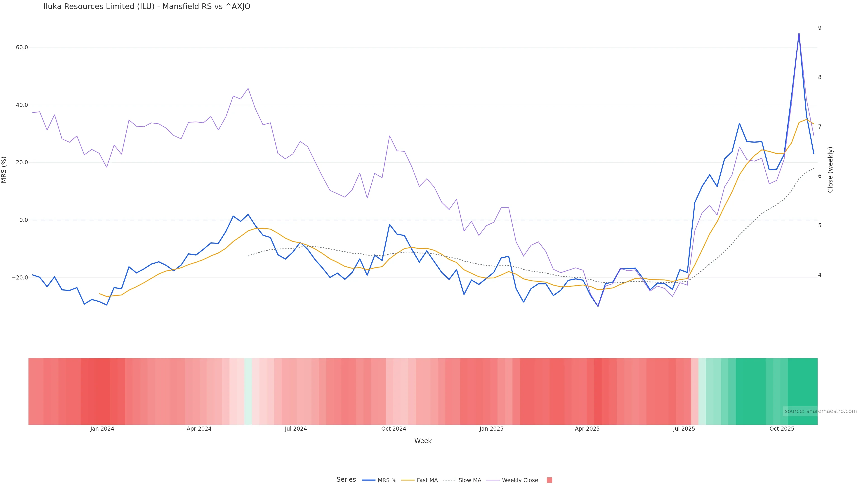Image resolution: width=868 pixels, height=488 pixels.
Task: Click the Apr 2025 tick label
Action: coord(587,429)
